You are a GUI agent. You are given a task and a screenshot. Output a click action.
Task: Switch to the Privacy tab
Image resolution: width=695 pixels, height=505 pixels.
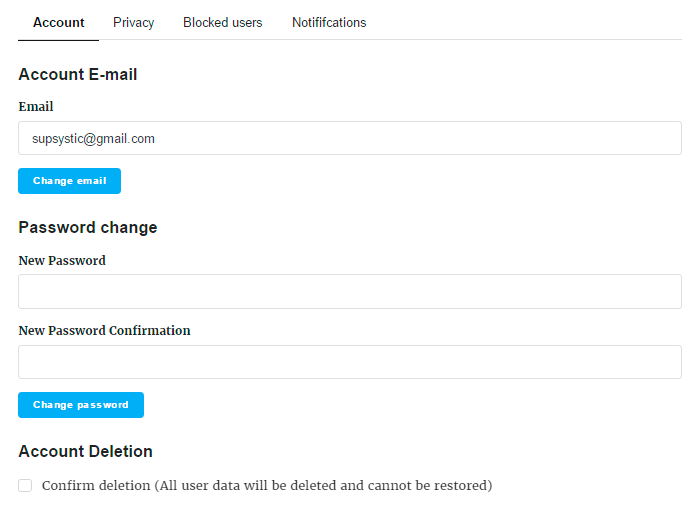[x=133, y=23]
